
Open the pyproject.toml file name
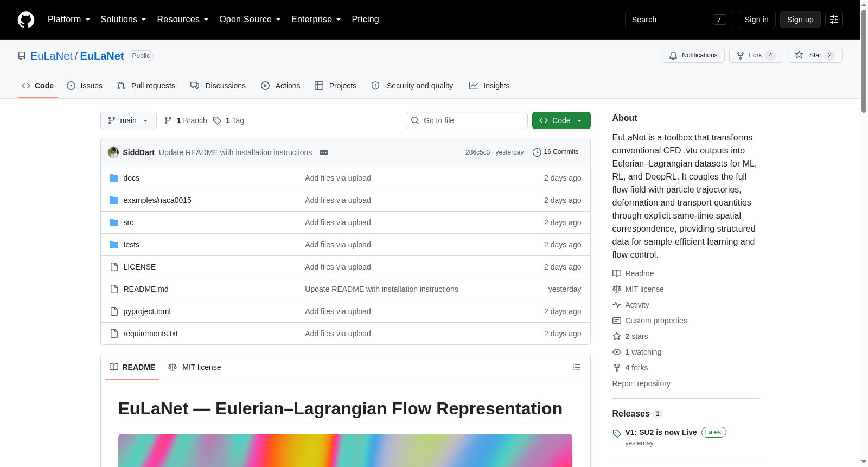(x=147, y=311)
